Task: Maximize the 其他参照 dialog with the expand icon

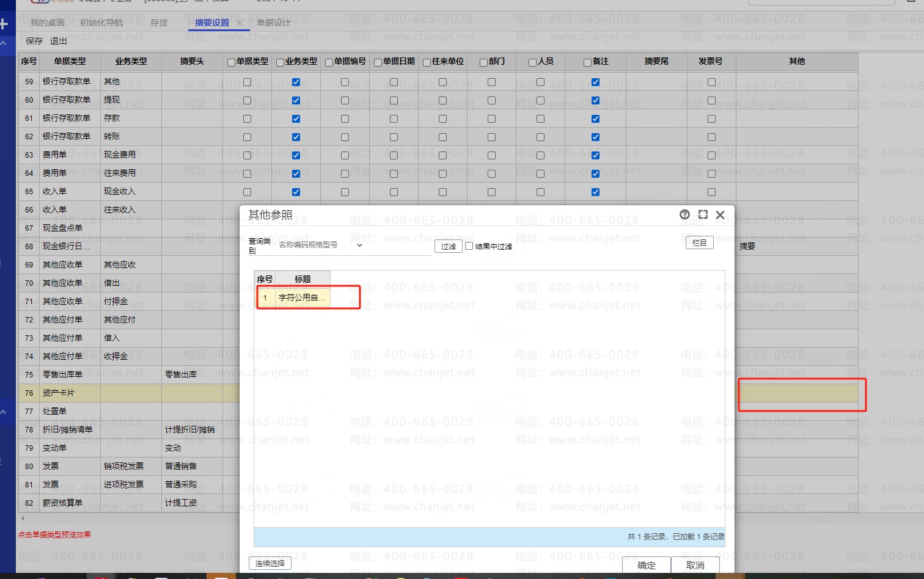Action: tap(703, 214)
